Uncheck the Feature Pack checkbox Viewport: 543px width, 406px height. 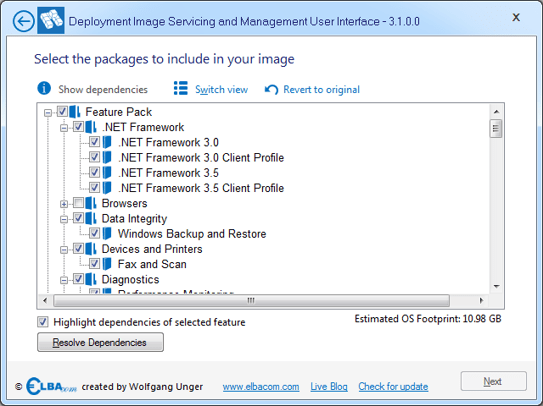pyautogui.click(x=62, y=112)
